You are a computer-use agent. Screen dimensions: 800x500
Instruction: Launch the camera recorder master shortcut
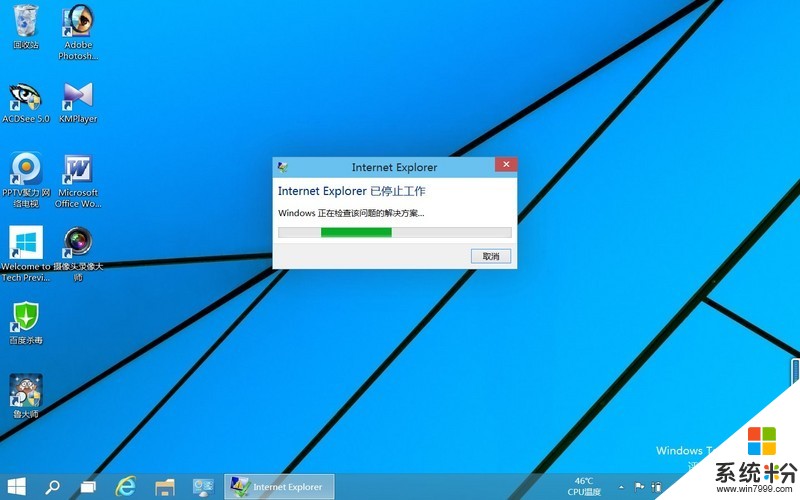[x=78, y=254]
